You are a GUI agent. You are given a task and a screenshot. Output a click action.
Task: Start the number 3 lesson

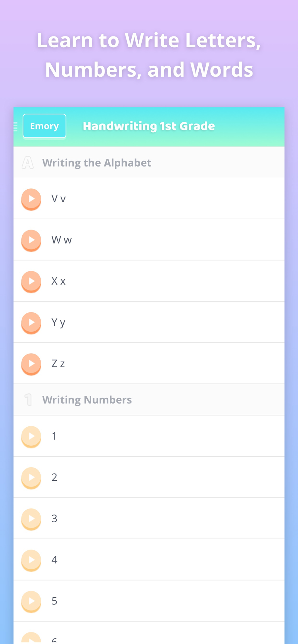pyautogui.click(x=31, y=519)
